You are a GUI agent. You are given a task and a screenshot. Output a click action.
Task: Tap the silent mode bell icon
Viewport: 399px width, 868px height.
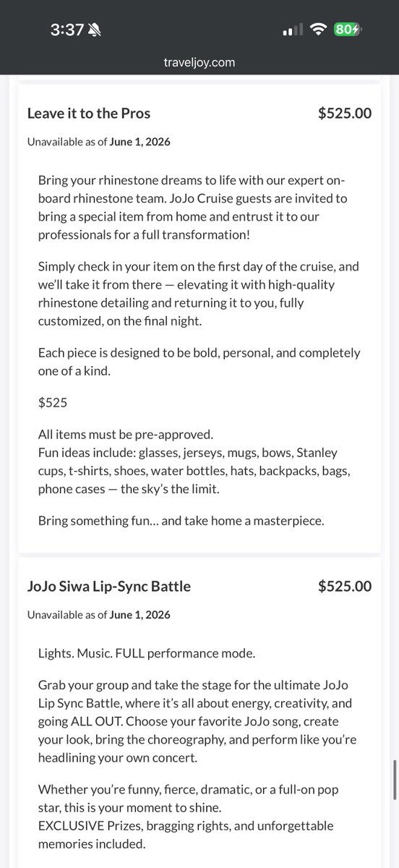coord(97,30)
